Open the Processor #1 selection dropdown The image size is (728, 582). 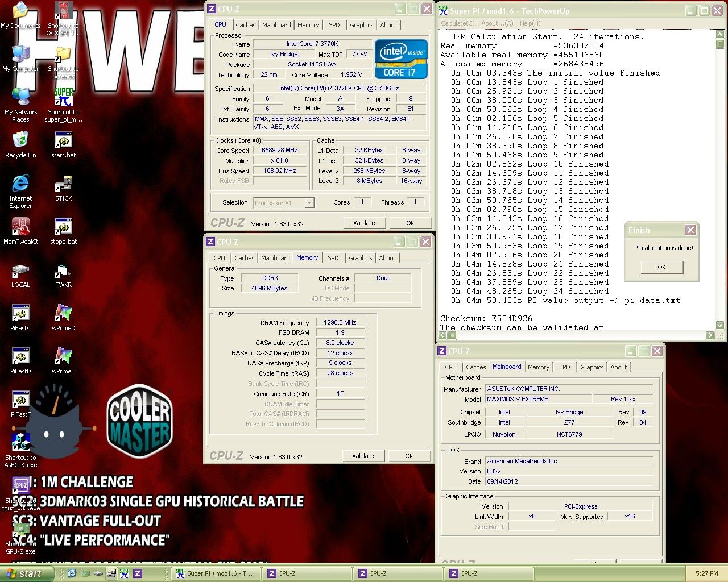point(284,203)
